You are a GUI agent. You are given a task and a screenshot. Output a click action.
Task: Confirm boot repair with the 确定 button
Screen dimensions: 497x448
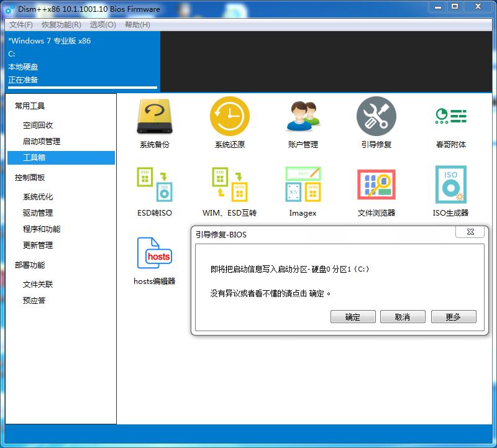tap(352, 316)
